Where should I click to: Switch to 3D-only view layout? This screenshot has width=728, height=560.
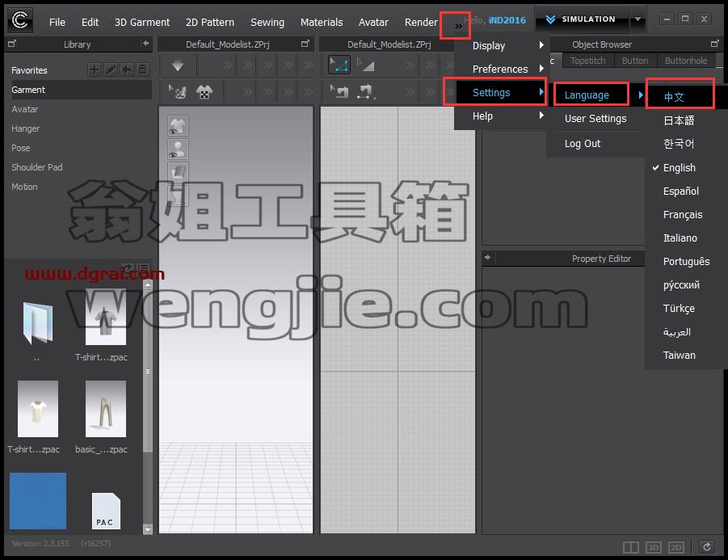(x=653, y=547)
